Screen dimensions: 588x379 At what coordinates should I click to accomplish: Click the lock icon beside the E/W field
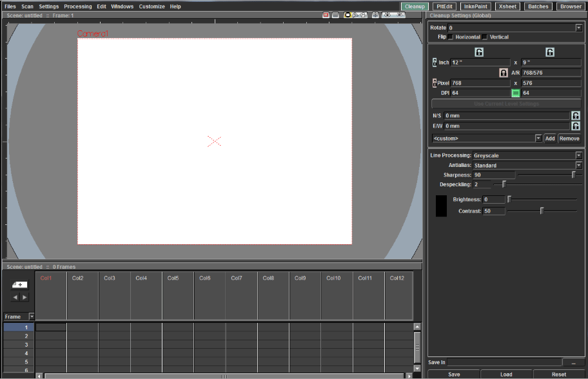[575, 126]
